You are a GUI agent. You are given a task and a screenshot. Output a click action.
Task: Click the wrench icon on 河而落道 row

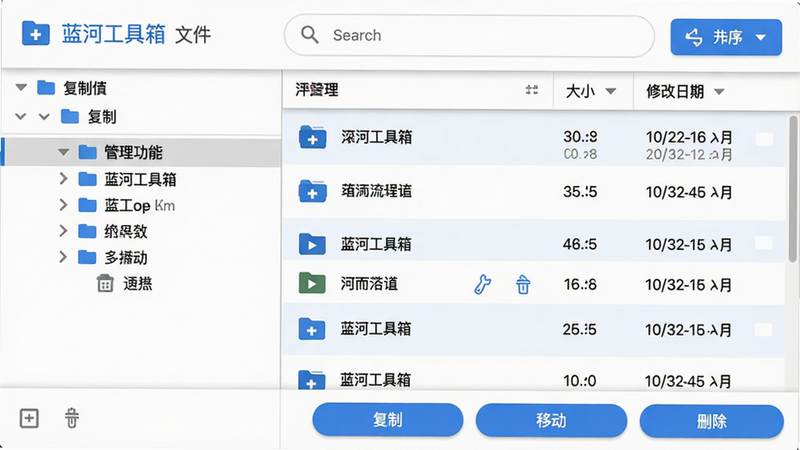pos(482,284)
